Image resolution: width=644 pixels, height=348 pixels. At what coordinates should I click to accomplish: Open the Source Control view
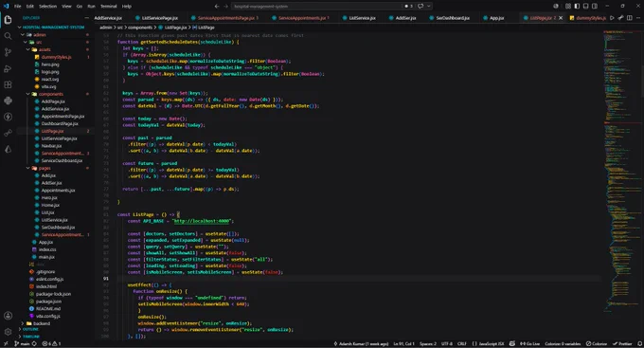(x=8, y=52)
